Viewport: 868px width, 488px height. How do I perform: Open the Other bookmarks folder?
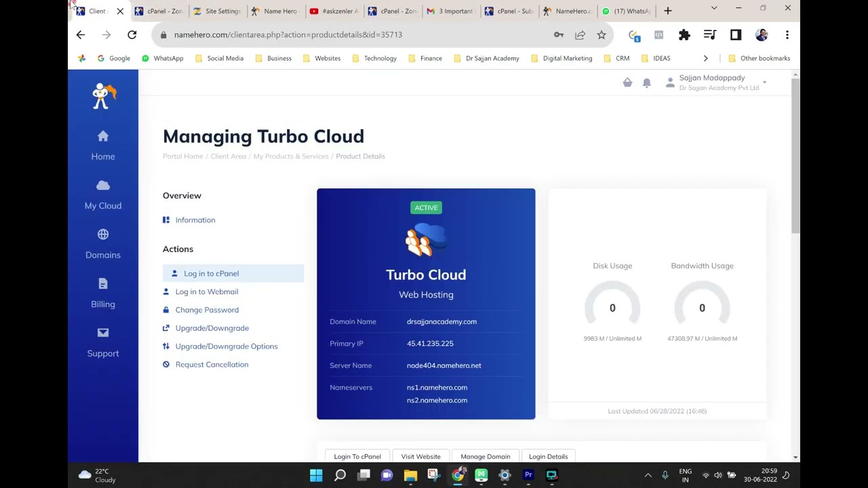[x=759, y=58]
